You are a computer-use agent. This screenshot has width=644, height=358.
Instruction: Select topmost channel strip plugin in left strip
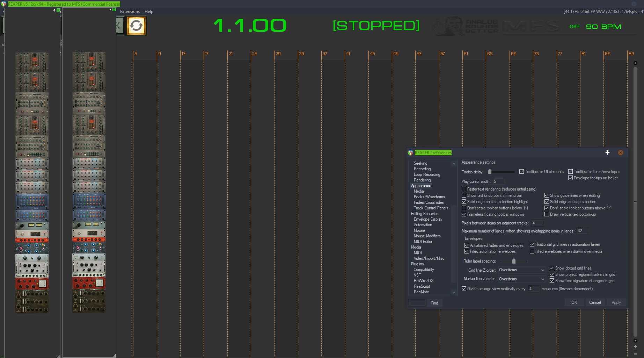point(32,63)
